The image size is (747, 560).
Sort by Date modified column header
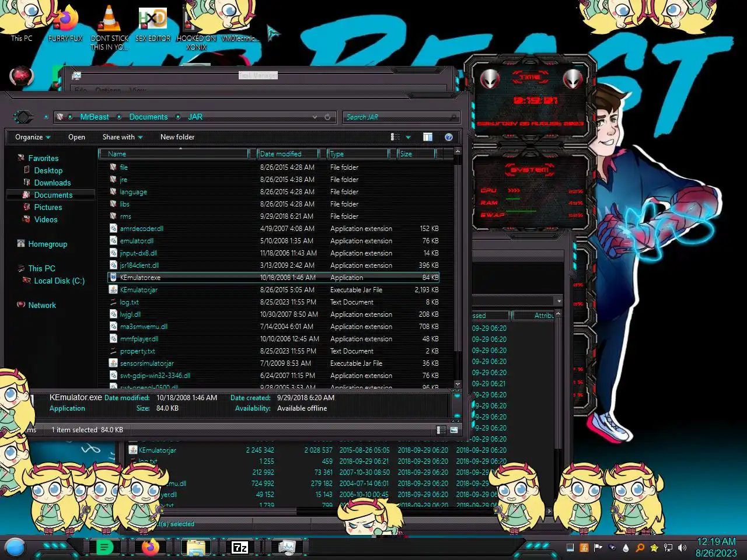click(x=288, y=154)
